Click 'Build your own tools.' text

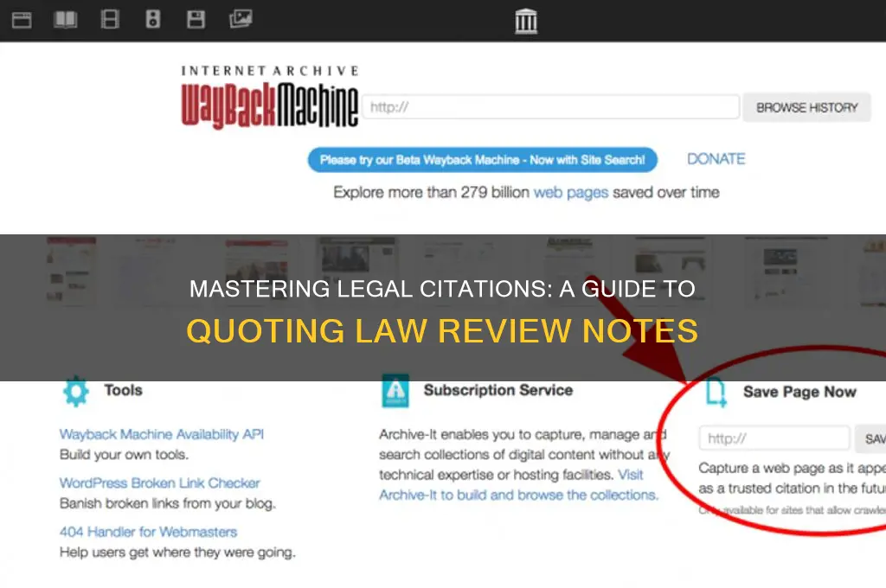[x=125, y=455]
